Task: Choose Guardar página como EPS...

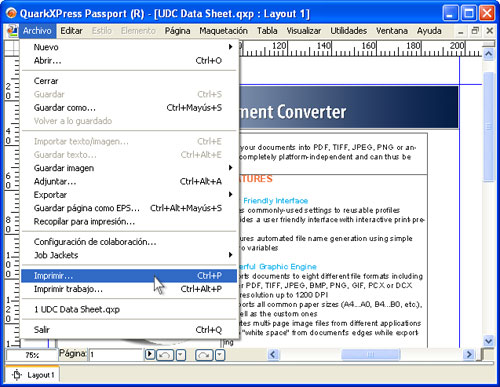Action: tap(129, 208)
